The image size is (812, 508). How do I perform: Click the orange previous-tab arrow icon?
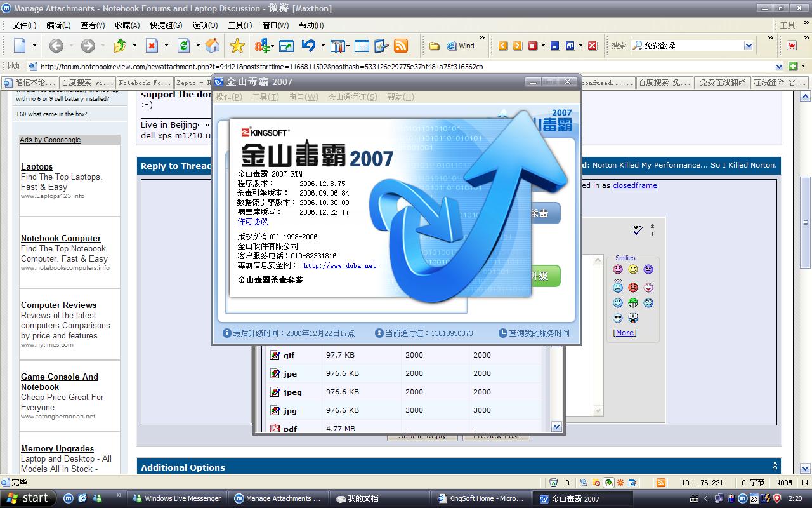(503, 46)
